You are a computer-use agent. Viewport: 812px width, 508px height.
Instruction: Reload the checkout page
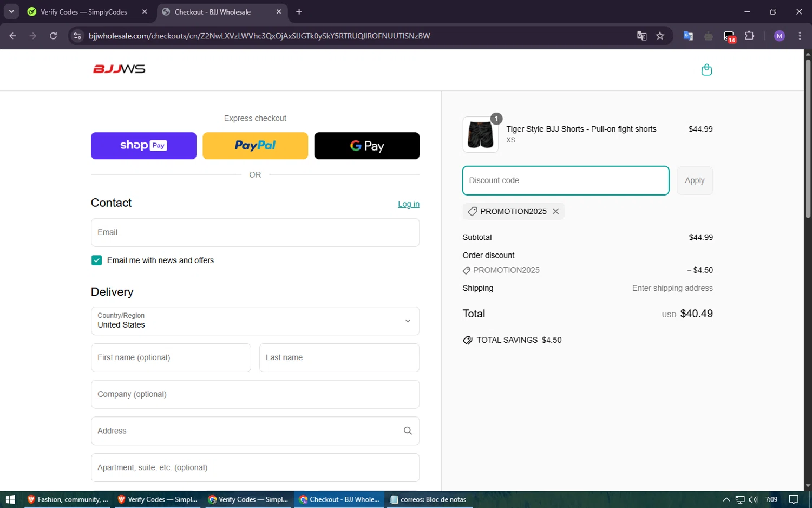pyautogui.click(x=53, y=36)
